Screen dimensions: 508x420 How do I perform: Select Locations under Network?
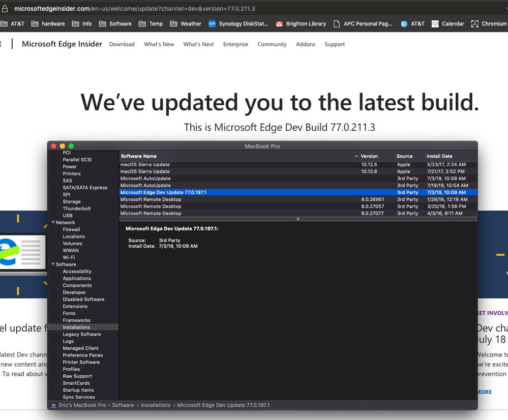point(74,236)
